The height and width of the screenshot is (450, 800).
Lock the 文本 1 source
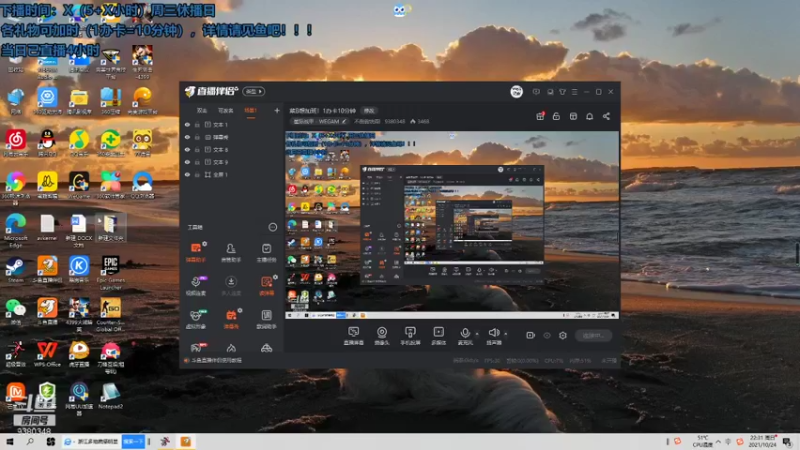pos(197,124)
